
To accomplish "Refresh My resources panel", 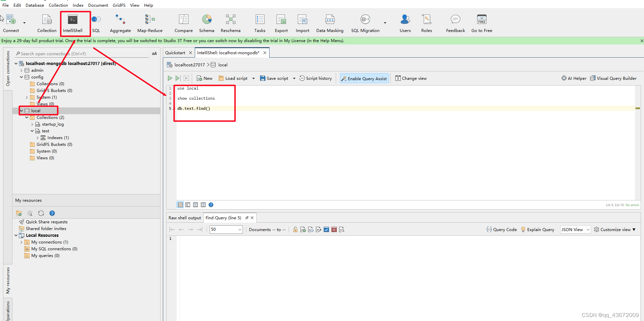I will tap(41, 213).
